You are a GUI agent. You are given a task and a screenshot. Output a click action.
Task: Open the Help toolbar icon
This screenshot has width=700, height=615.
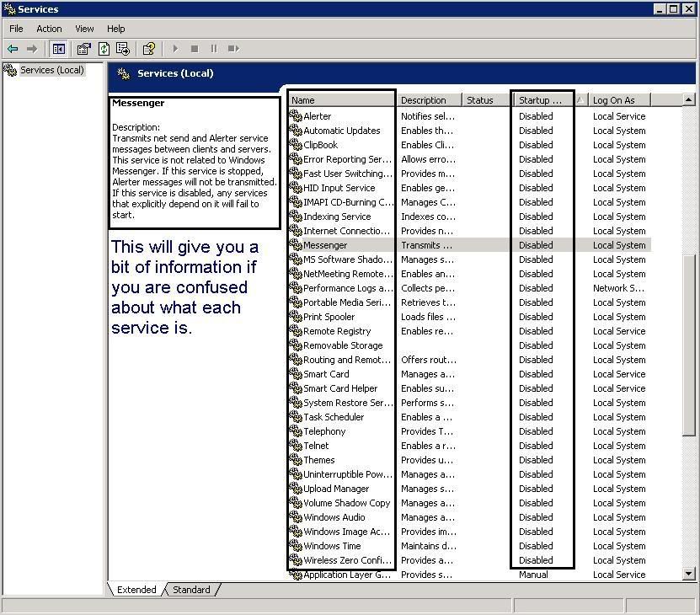(148, 49)
